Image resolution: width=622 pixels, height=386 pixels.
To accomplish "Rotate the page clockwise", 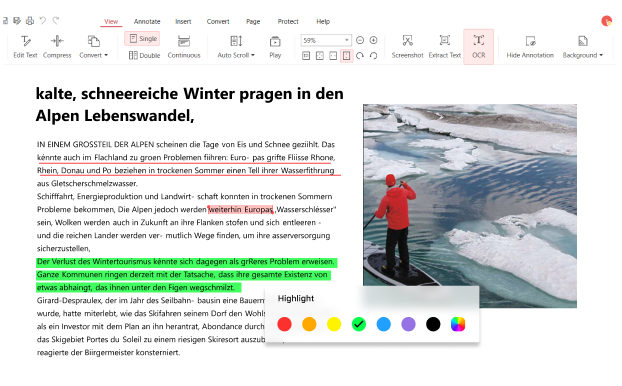I will (360, 56).
